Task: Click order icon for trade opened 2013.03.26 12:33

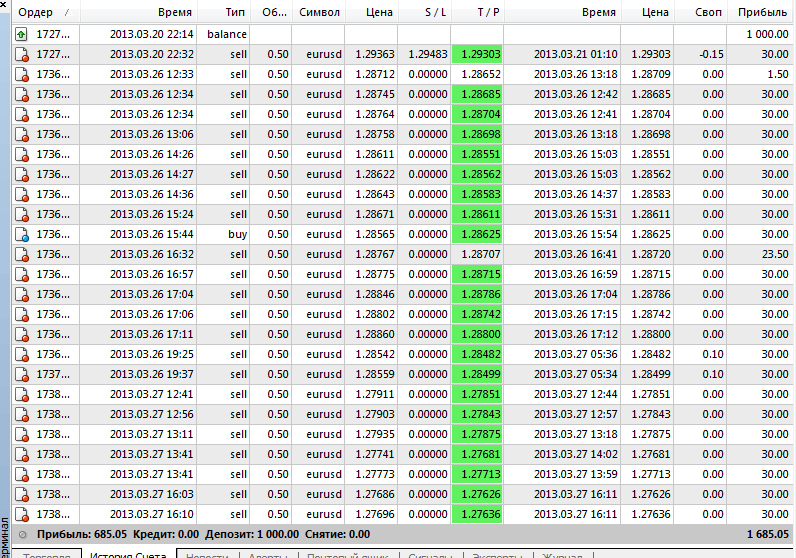Action: 22,75
